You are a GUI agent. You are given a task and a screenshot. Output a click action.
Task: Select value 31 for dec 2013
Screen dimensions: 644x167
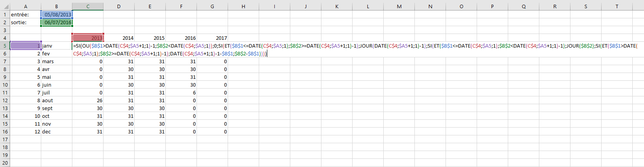[x=88, y=131]
